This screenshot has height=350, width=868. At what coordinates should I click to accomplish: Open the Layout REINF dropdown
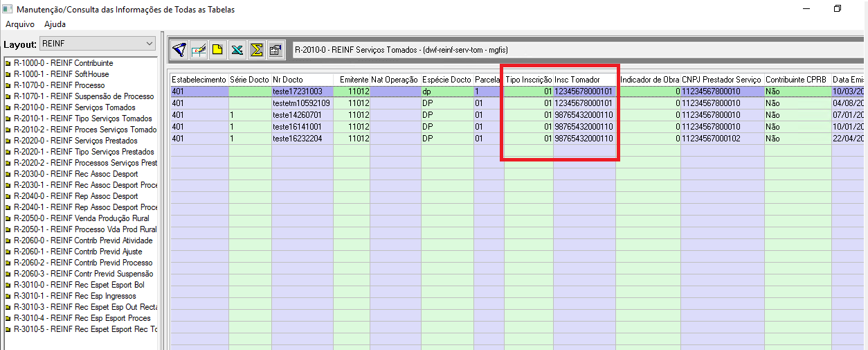[x=98, y=44]
